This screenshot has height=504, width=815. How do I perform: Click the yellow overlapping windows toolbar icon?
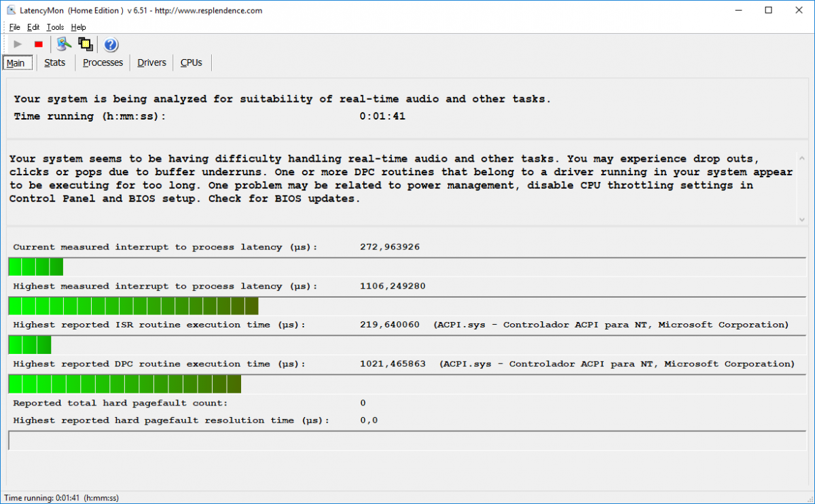(x=85, y=44)
